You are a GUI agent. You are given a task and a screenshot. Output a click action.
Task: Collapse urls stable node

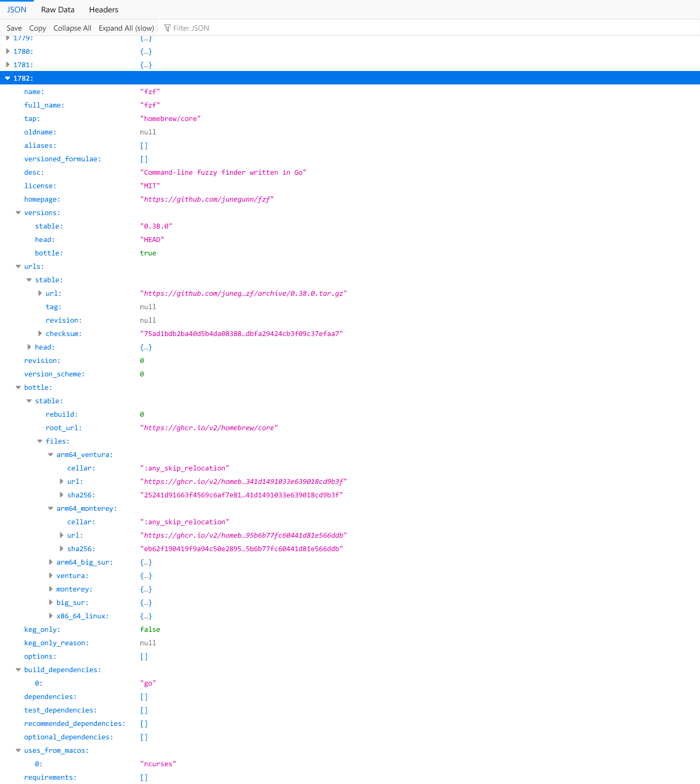[29, 280]
